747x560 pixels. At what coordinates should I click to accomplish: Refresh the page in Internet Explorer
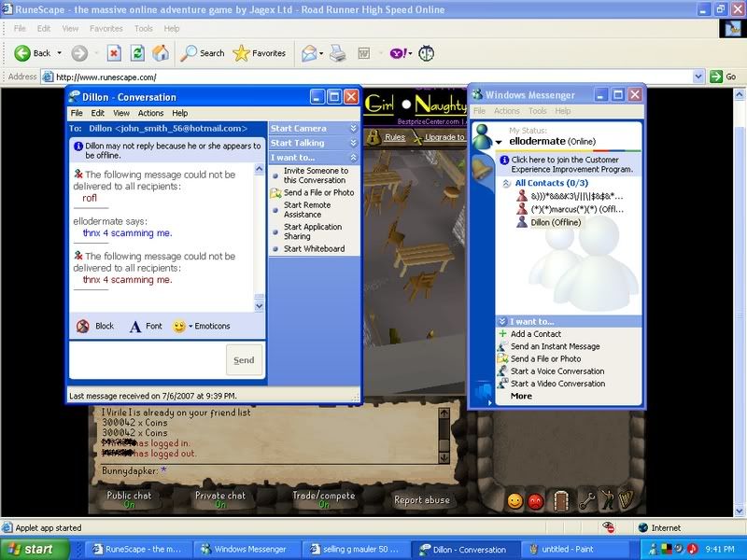click(x=137, y=53)
